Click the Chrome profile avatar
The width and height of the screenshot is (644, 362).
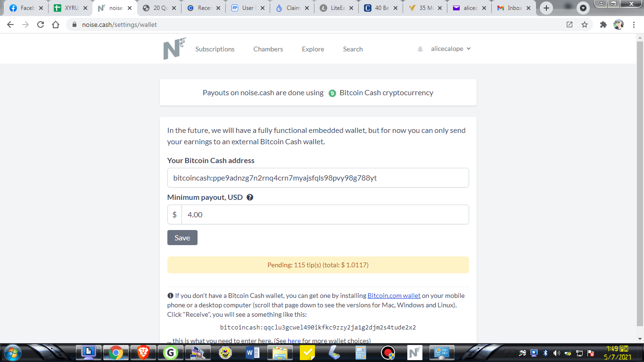click(x=619, y=25)
